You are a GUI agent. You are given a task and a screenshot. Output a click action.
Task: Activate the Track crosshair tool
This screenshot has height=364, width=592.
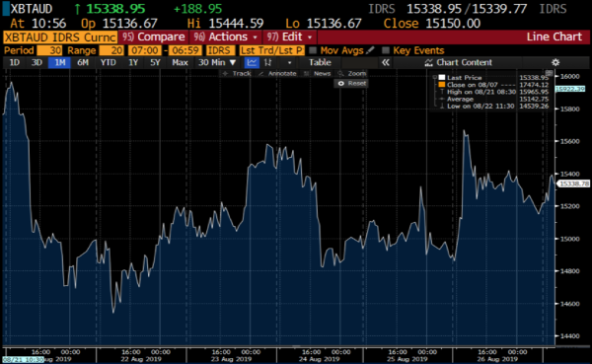point(237,73)
